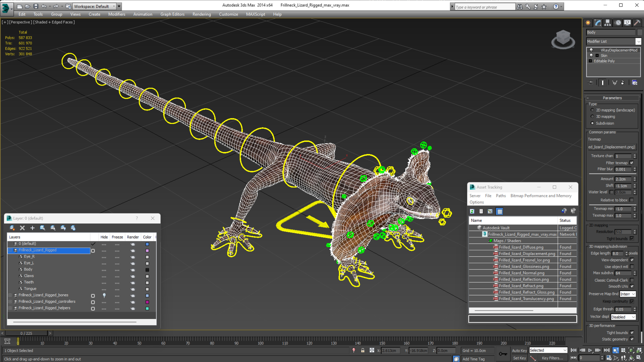The image size is (644, 362).
Task: Expand Frillneck_Lizard_Rigged_bones layer
Action: (x=10, y=295)
